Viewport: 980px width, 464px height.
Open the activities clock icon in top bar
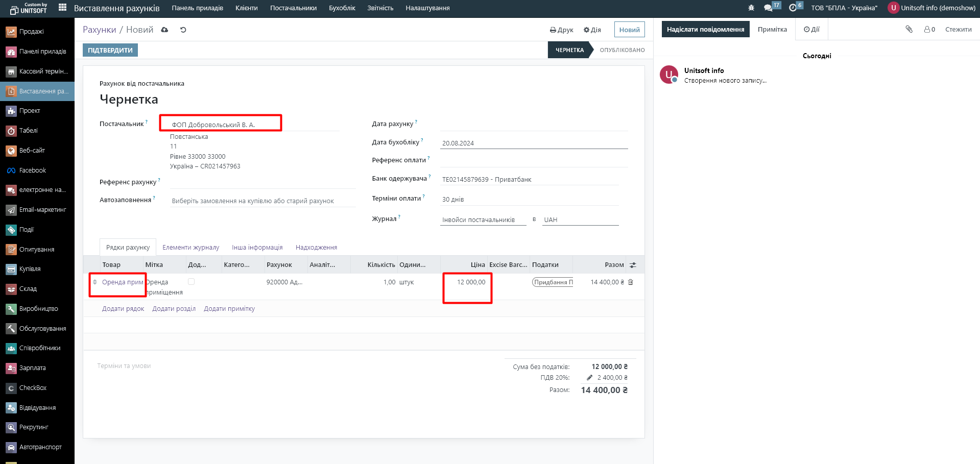793,8
